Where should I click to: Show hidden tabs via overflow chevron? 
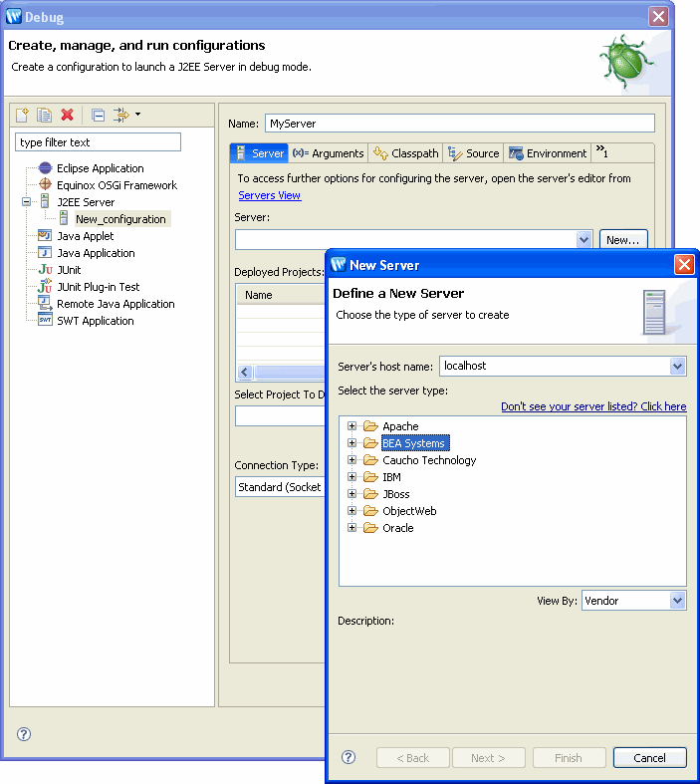pos(601,151)
